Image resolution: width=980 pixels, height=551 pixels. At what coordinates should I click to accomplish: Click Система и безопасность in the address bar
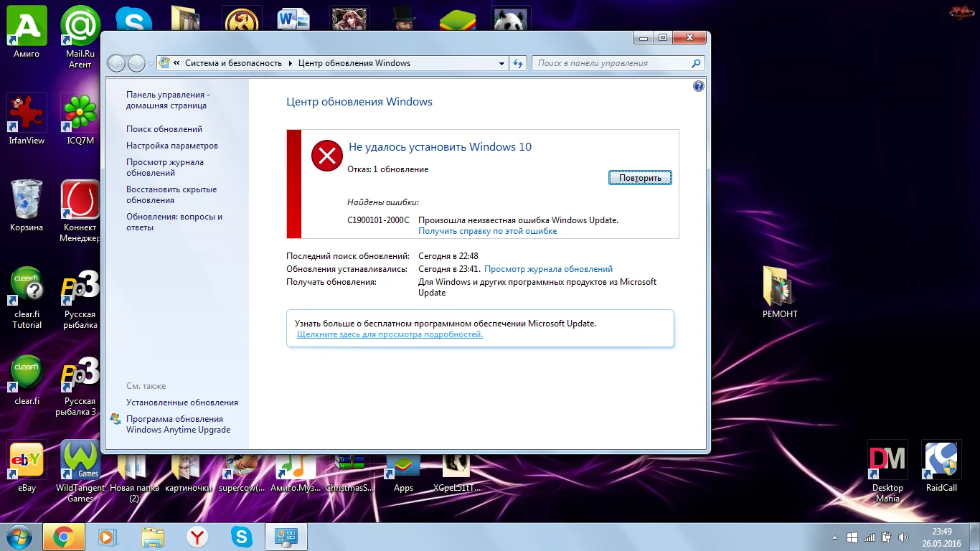pyautogui.click(x=233, y=63)
